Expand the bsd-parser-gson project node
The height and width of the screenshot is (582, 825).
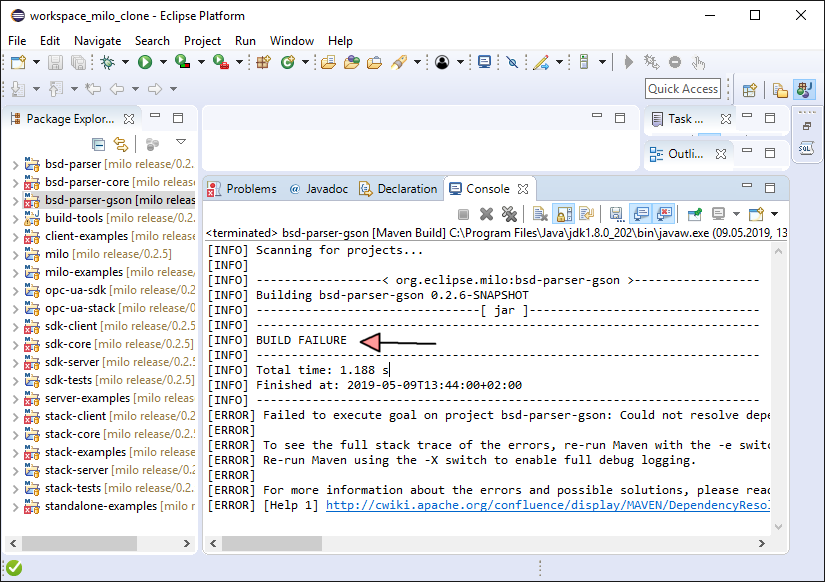point(14,200)
